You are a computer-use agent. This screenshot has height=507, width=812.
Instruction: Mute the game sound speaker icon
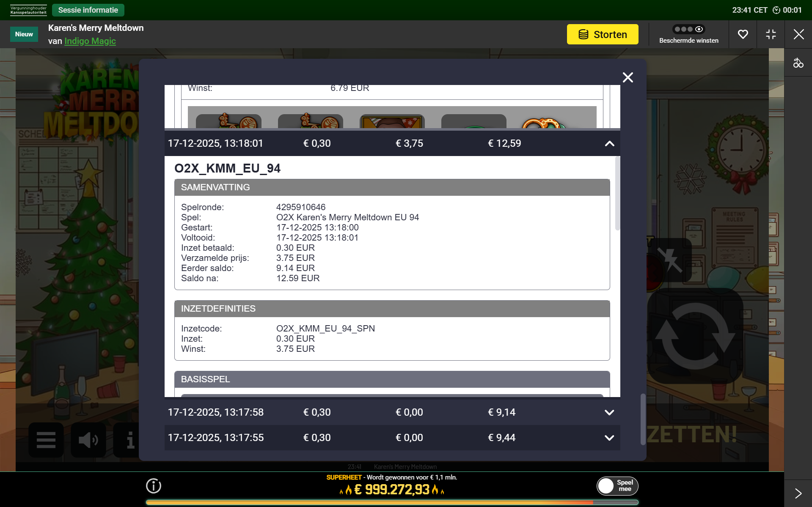pyautogui.click(x=88, y=440)
